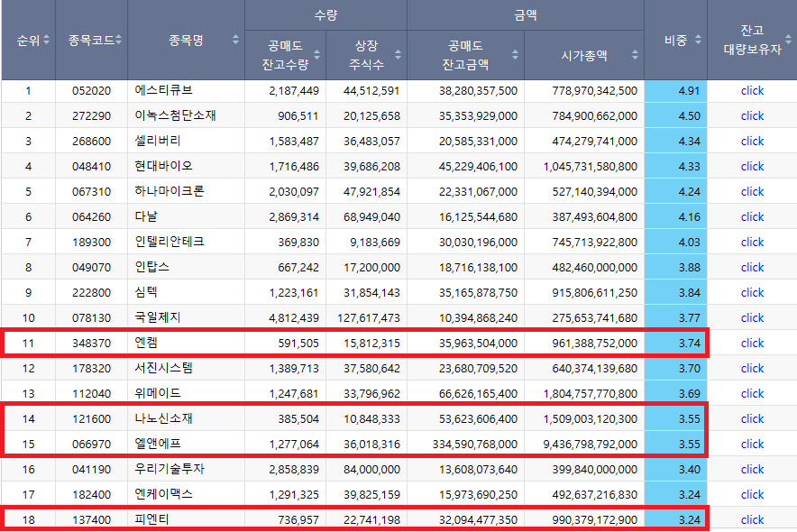This screenshot has width=797, height=532.
Task: Select stock name 셀리버리
Action: coord(158,141)
